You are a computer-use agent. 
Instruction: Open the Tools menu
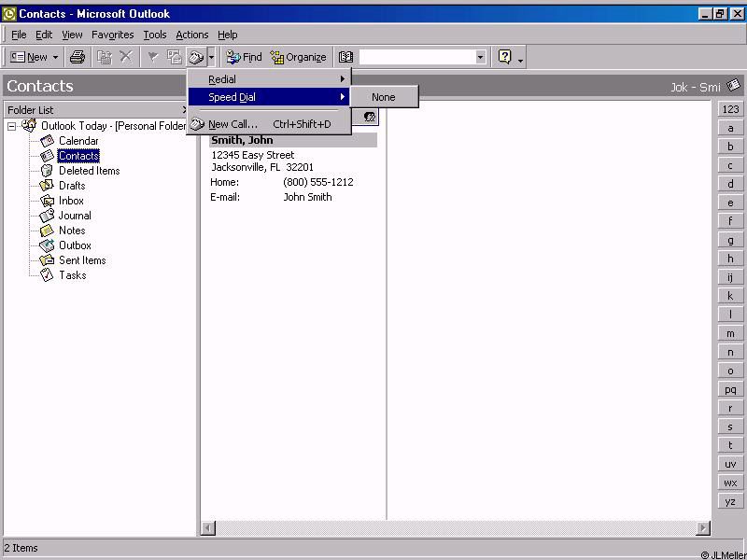[154, 35]
